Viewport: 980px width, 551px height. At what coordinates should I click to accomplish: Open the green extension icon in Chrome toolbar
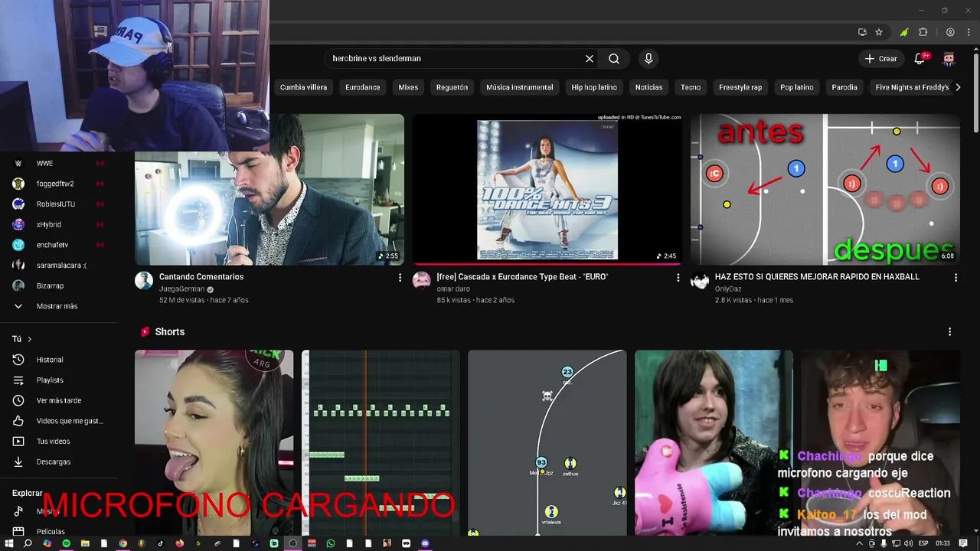pos(904,32)
